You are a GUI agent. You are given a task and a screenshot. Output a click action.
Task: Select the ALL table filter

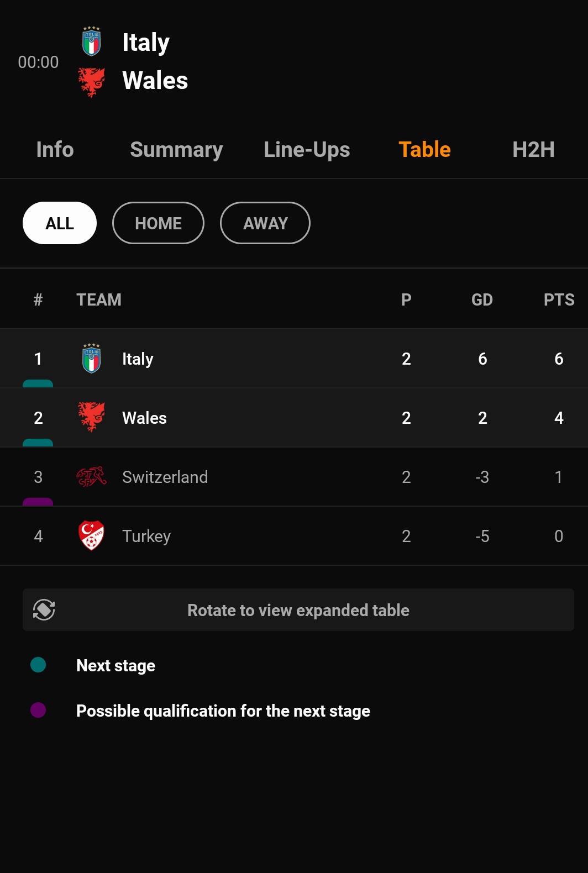(60, 223)
